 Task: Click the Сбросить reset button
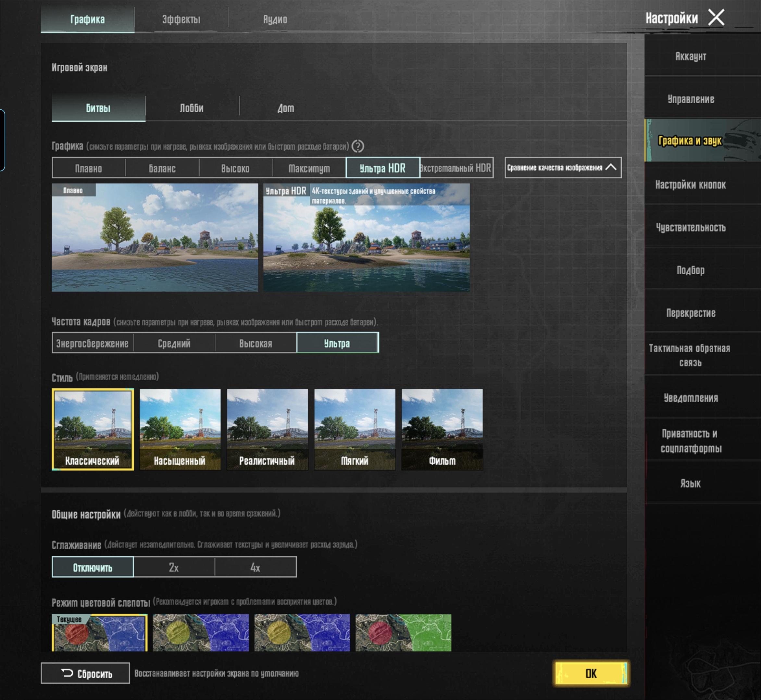[85, 673]
